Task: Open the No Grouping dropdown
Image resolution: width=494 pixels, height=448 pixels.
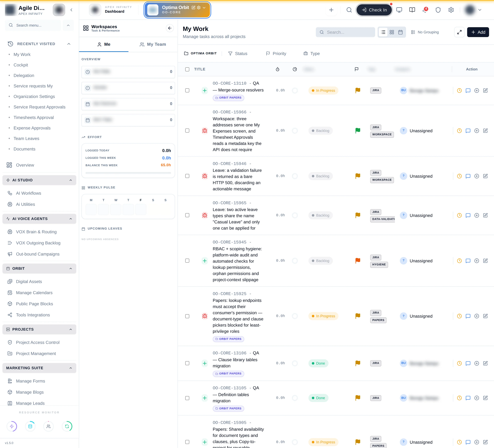Action: [425, 32]
